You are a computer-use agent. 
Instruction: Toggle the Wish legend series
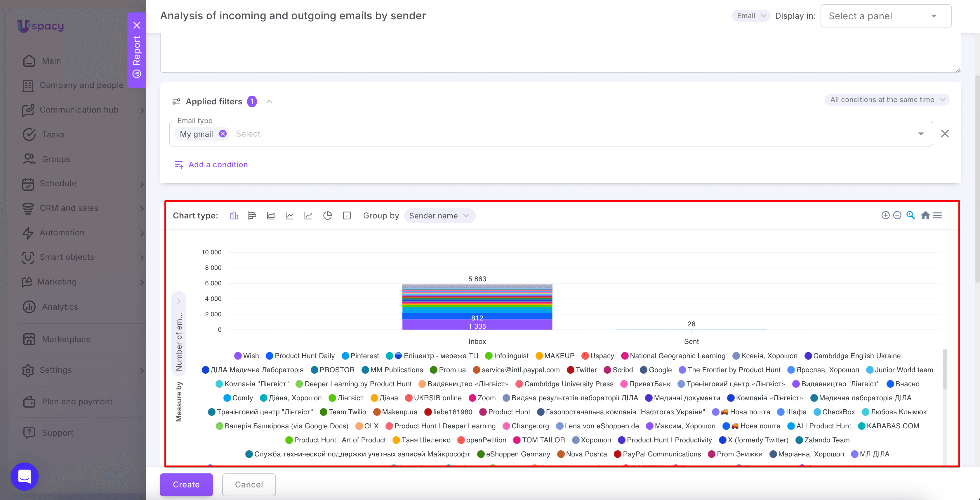point(246,356)
